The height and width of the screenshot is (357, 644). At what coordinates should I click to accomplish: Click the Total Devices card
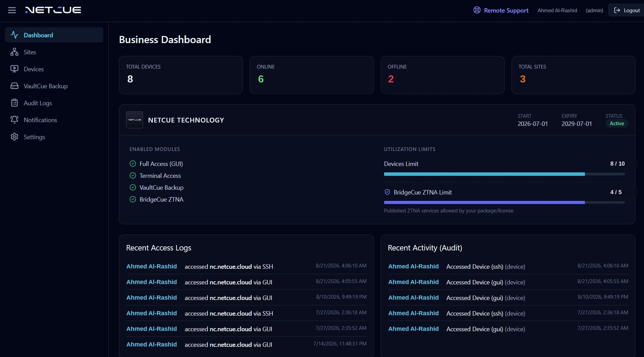(181, 75)
